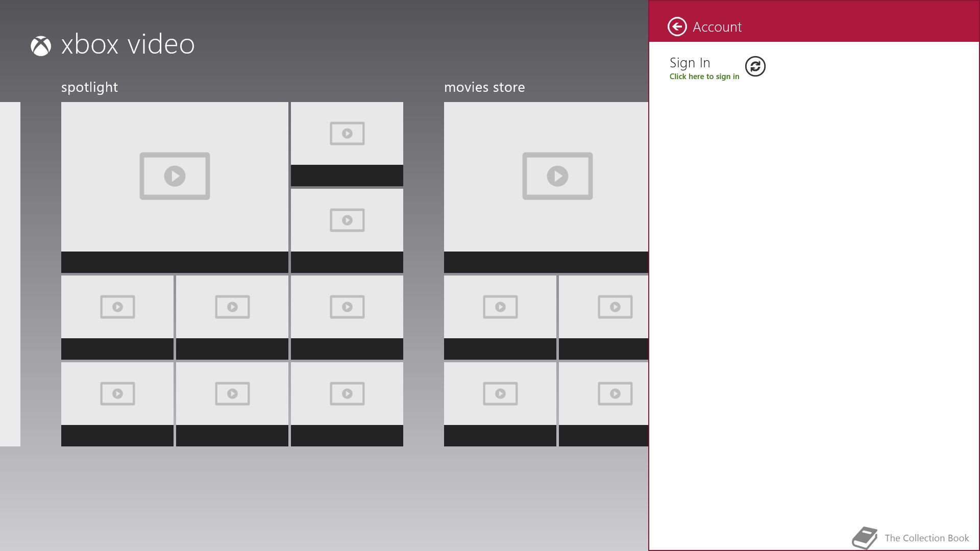Open first small tile under movies store feature
The width and height of the screenshot is (980, 551).
click(500, 317)
